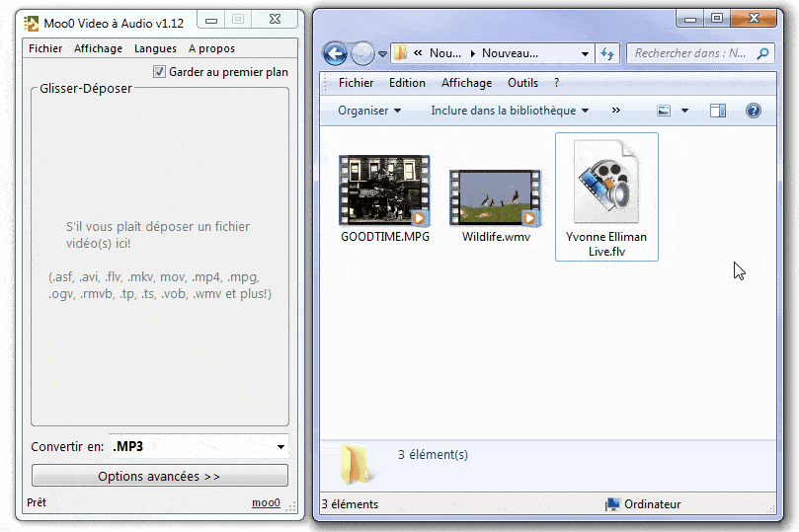Click the change view icon
This screenshot has width=799, height=532.
664,111
